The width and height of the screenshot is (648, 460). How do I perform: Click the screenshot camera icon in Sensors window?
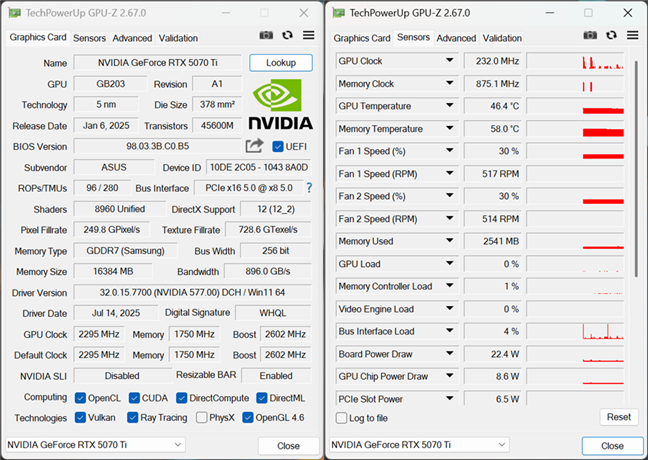pyautogui.click(x=590, y=35)
